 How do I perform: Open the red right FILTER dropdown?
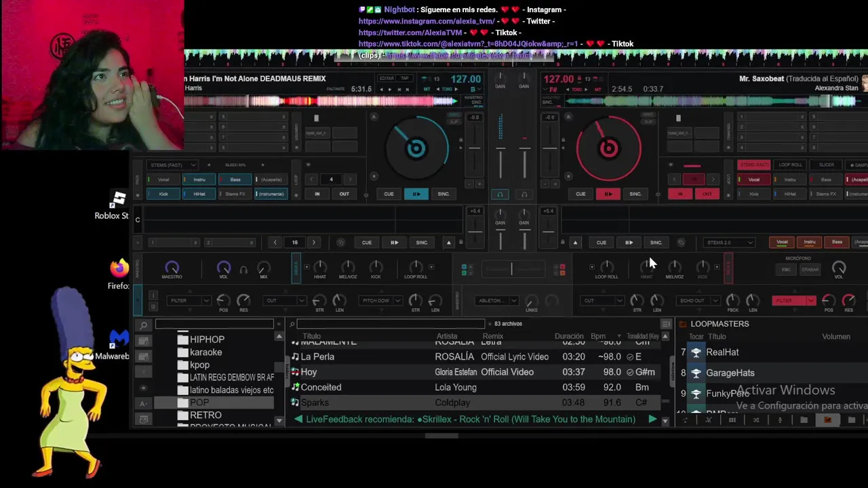(793, 300)
